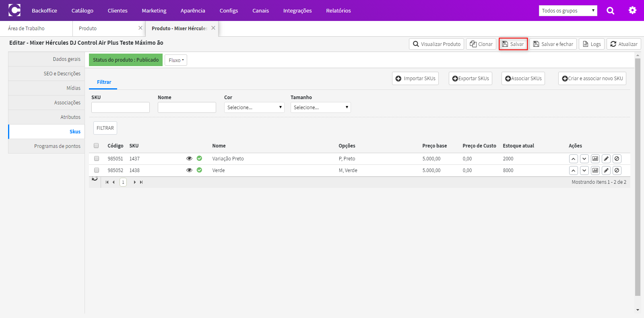Click Criar e associar novo SKU
The height and width of the screenshot is (318, 644).
point(592,79)
